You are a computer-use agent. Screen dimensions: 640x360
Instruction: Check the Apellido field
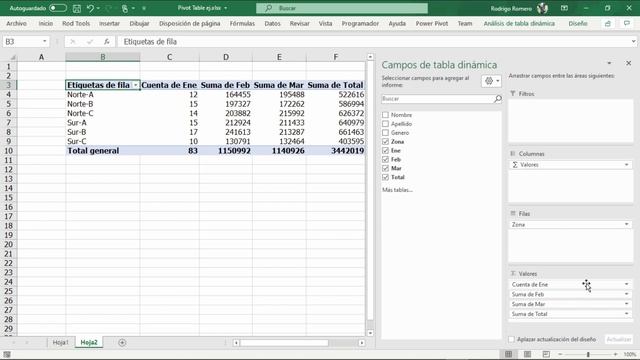coord(385,124)
